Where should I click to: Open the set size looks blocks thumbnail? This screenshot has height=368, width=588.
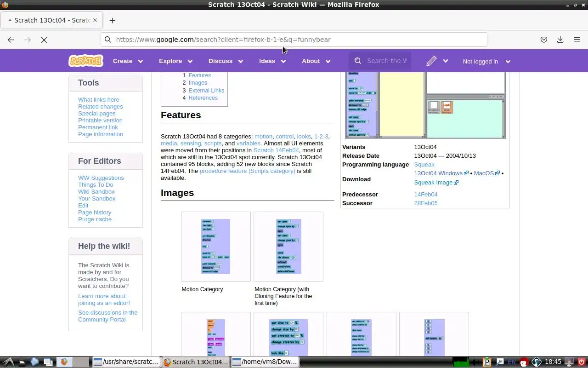288,338
